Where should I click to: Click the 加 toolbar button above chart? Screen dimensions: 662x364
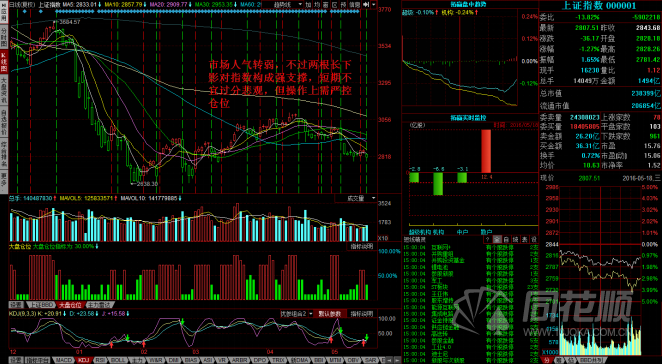coord(308,4)
